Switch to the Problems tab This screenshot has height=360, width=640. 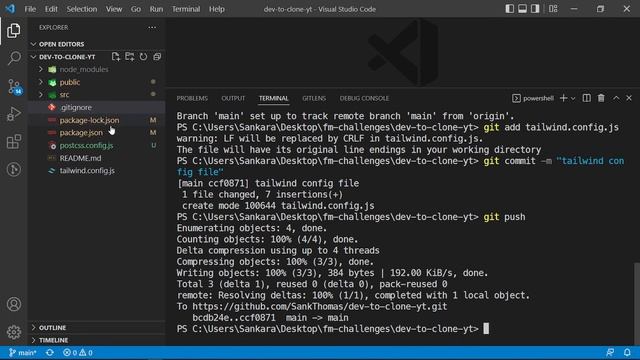point(192,98)
